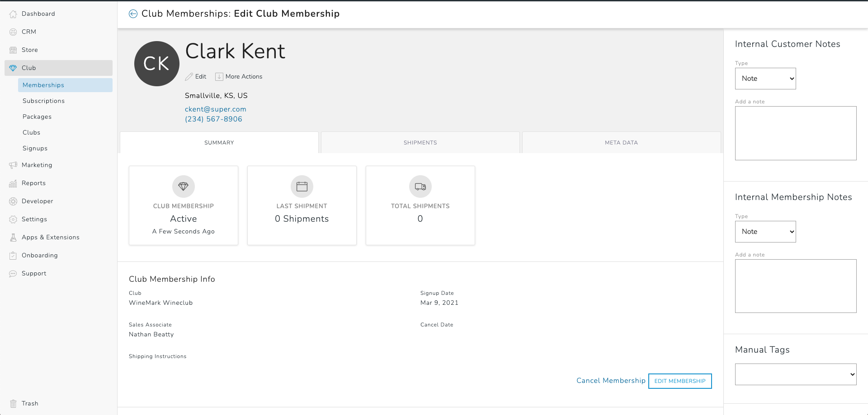Select Memberships under Club
This screenshot has height=415, width=868.
pyautogui.click(x=65, y=85)
